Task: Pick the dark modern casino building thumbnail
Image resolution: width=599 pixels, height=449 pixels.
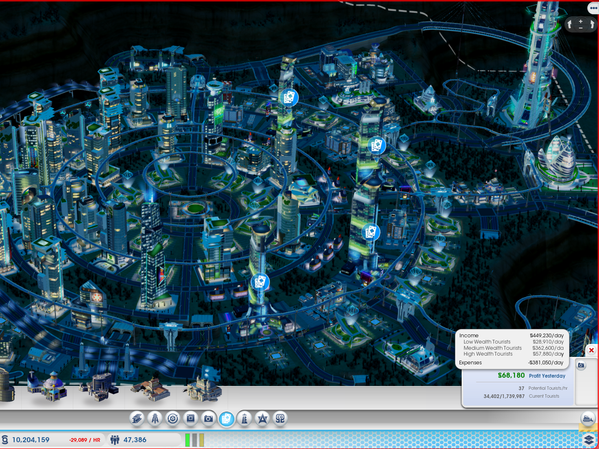Action: (x=99, y=386)
